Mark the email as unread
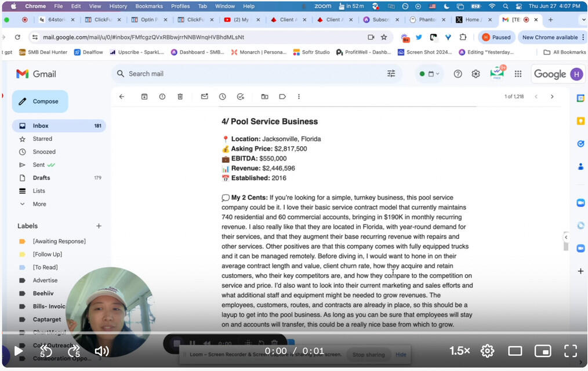The height and width of the screenshot is (371, 588). [x=205, y=97]
